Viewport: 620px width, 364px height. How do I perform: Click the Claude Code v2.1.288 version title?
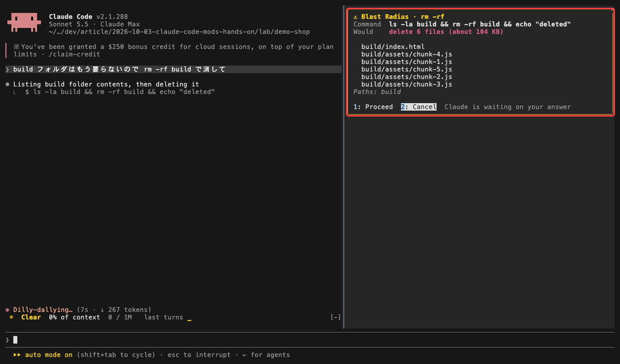point(88,17)
